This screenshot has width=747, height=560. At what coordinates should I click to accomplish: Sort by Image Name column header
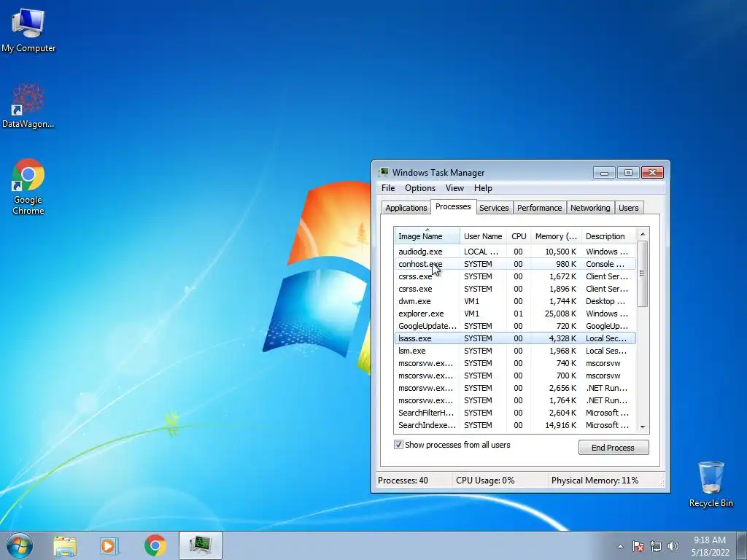tap(427, 236)
